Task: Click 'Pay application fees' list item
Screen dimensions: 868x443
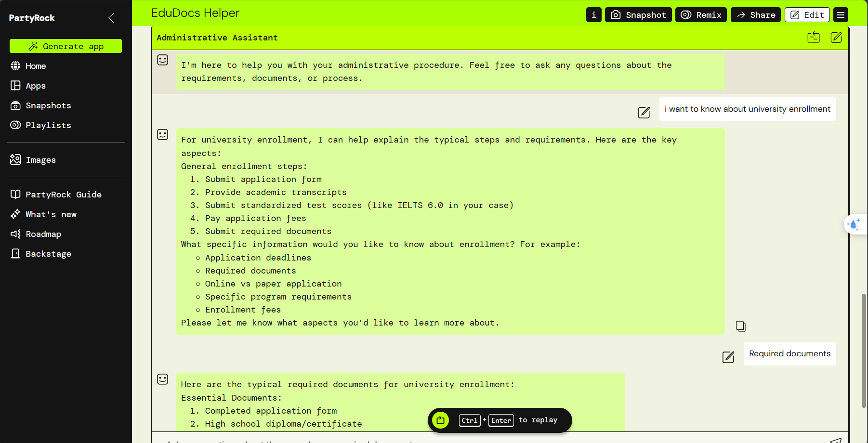Action: click(255, 219)
